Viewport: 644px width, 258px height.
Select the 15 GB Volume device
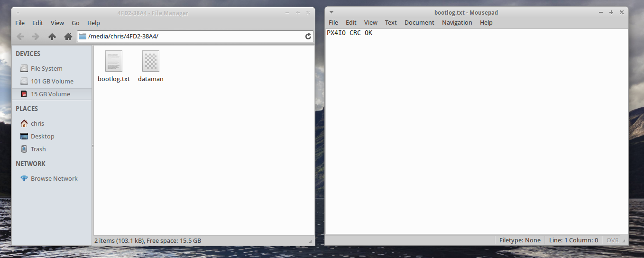pos(50,94)
